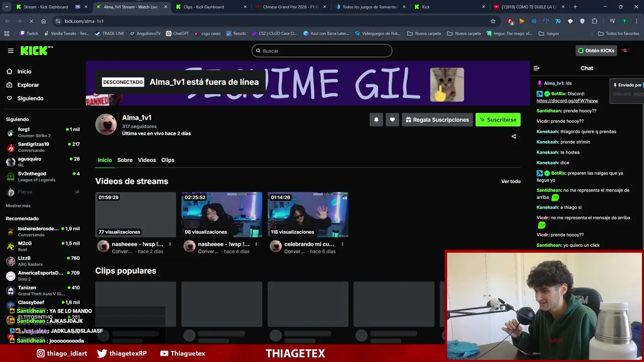644x362 pixels.
Task: Click user profile avatar near Obtén KICKs
Action: point(625,51)
